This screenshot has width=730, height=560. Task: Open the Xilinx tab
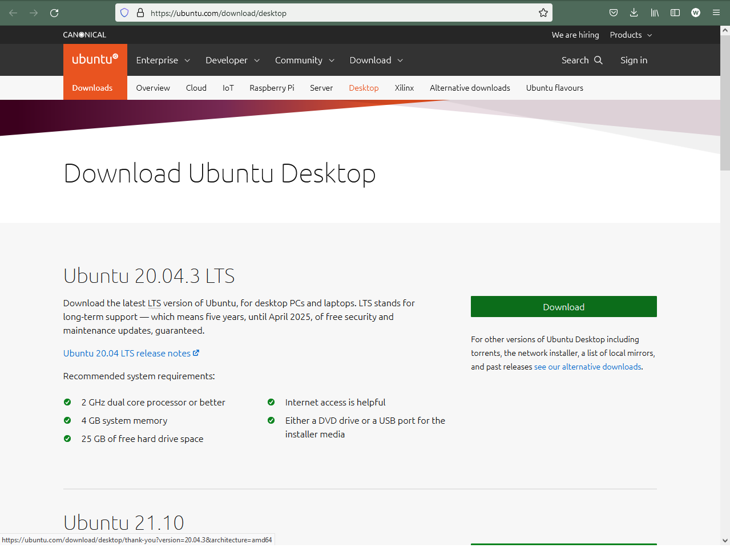point(404,88)
